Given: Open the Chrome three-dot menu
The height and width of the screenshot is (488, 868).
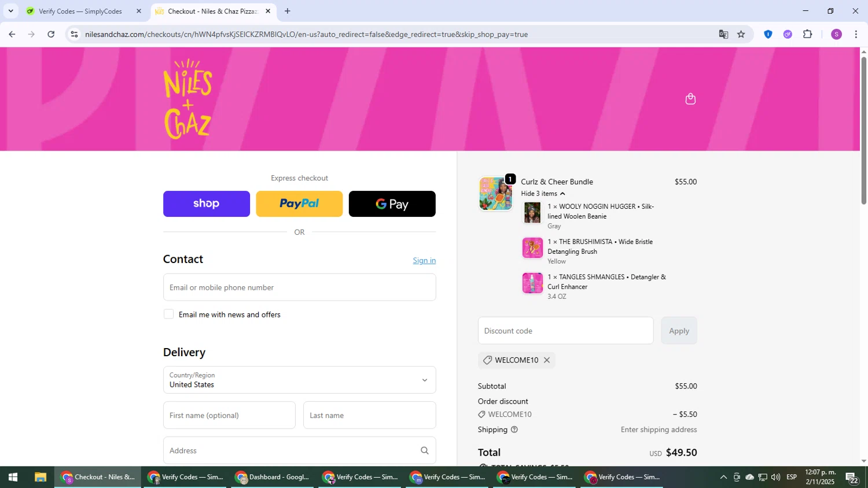Looking at the screenshot, I should point(856,34).
